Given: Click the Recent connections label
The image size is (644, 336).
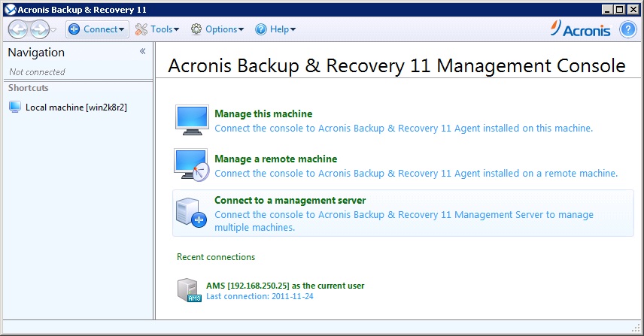Looking at the screenshot, I should pyautogui.click(x=216, y=257).
